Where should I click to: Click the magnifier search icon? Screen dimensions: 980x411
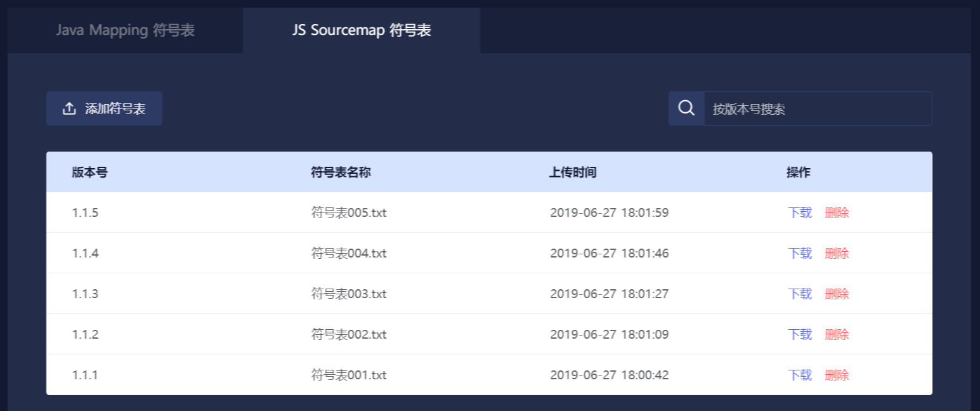coord(686,108)
